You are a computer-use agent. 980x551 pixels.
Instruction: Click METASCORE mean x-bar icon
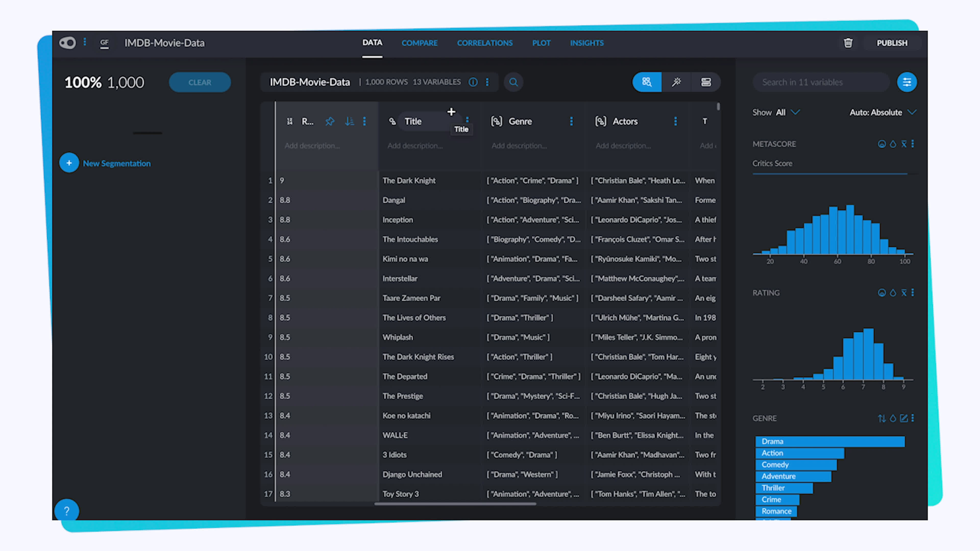click(x=903, y=144)
